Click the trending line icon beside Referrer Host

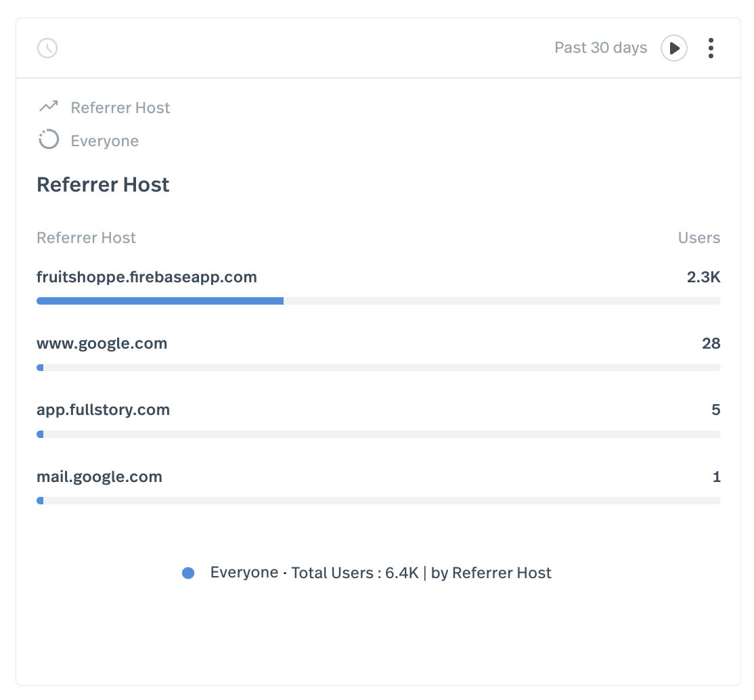pyautogui.click(x=47, y=106)
